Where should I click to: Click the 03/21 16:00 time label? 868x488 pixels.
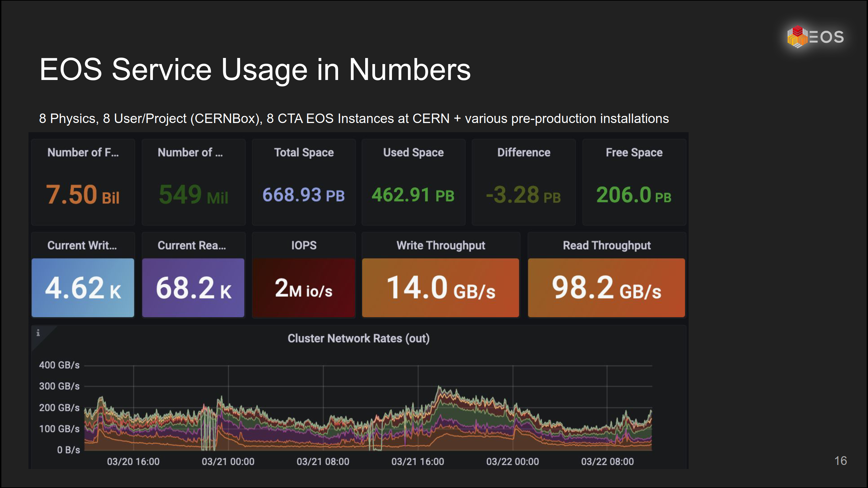(418, 462)
